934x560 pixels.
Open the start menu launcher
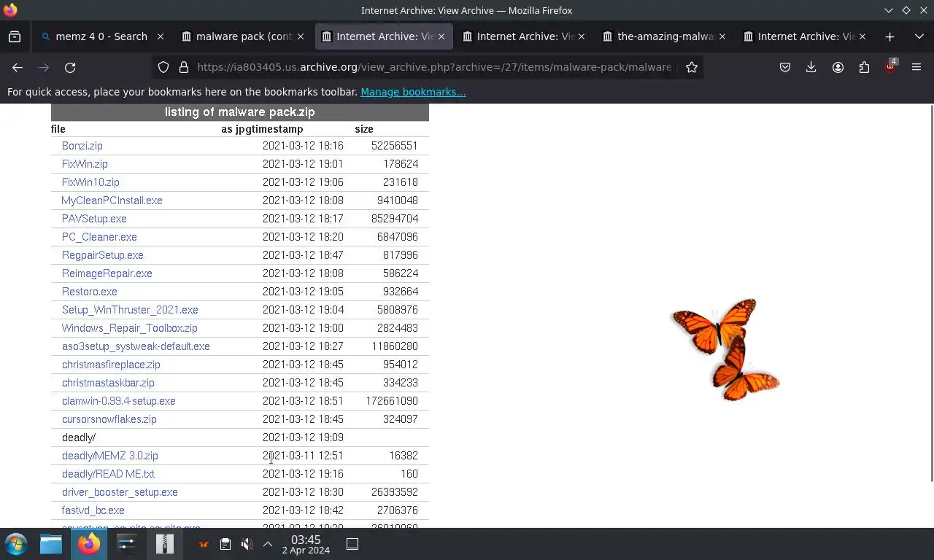(x=16, y=544)
